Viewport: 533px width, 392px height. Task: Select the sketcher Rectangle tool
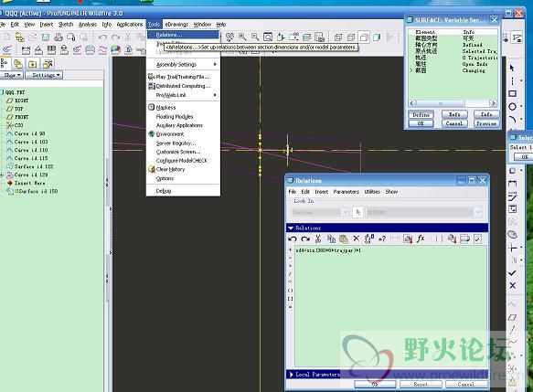512,93
